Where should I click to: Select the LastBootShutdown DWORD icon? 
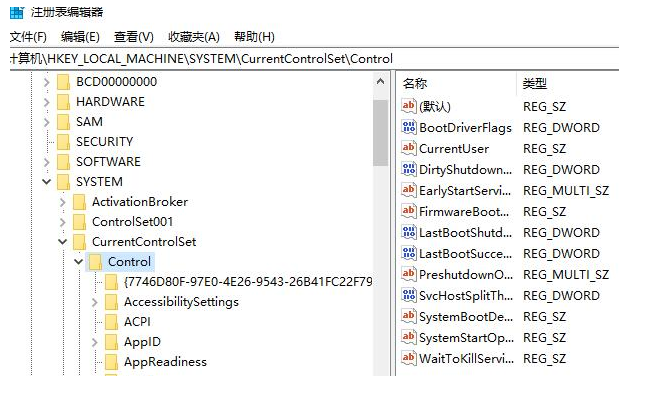[409, 232]
